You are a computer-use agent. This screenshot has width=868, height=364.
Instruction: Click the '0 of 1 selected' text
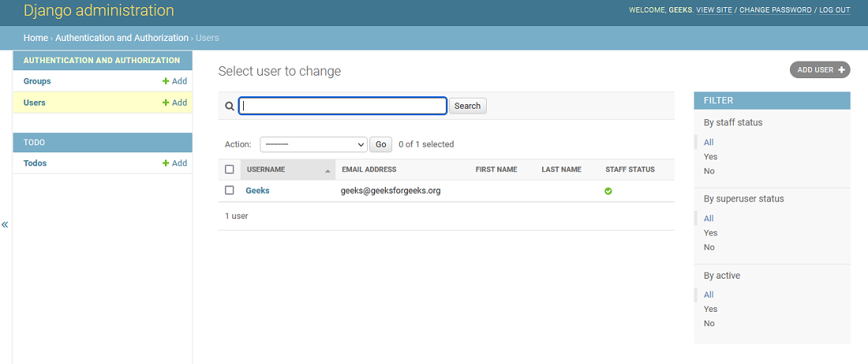(426, 144)
